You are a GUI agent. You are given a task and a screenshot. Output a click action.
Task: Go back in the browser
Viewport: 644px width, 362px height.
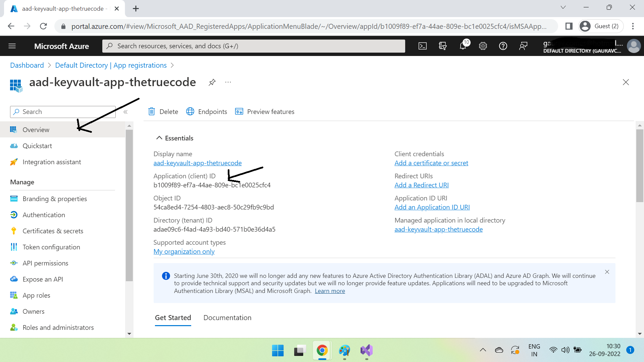point(11,26)
